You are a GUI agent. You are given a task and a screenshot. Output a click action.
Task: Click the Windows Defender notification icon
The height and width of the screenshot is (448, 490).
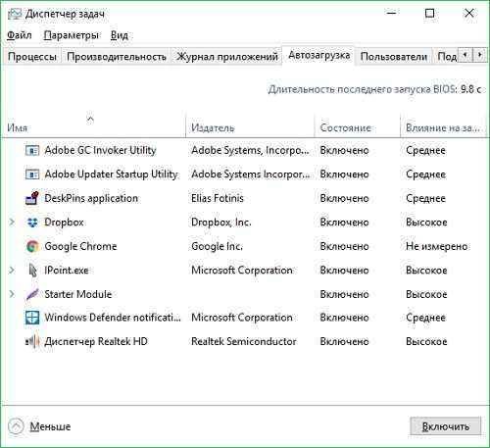[x=32, y=318]
